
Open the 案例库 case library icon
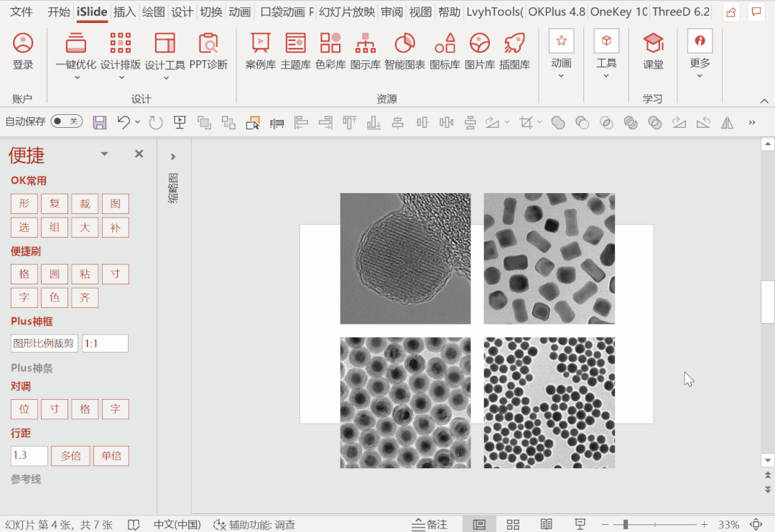(260, 44)
